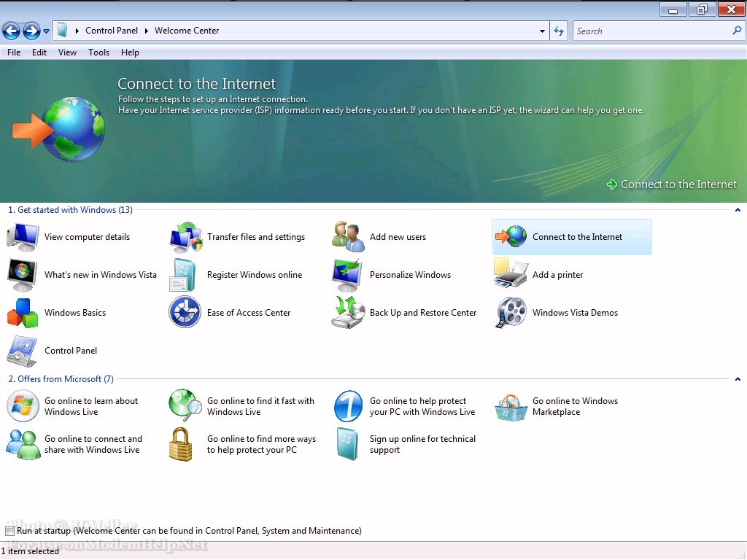Open the Edit menu
This screenshot has width=747, height=560.
[39, 52]
